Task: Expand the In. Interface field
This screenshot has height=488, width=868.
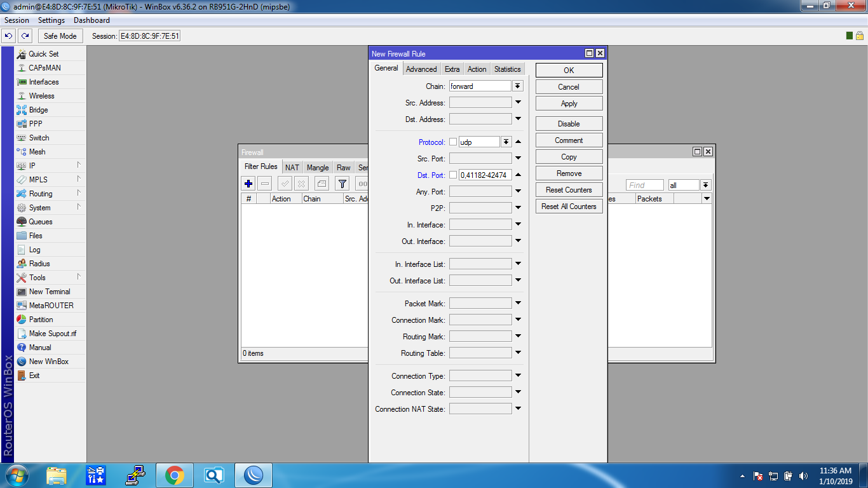Action: [518, 224]
